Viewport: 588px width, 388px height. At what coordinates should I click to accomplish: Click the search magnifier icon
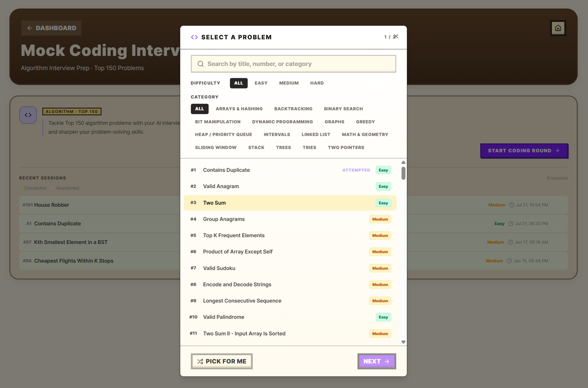point(201,64)
